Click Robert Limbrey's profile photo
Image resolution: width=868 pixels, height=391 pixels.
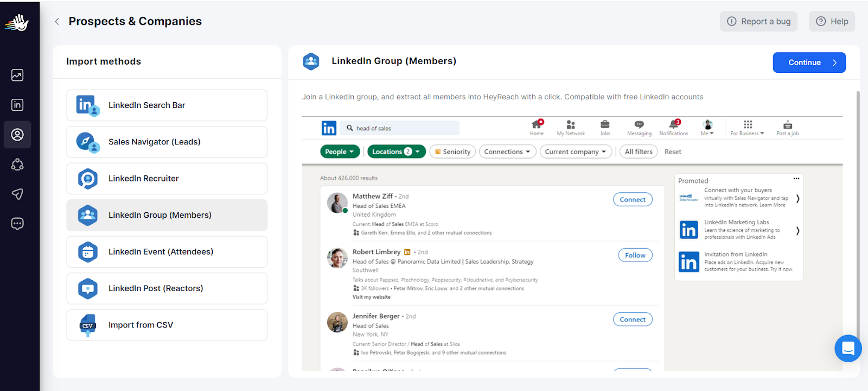[337, 258]
